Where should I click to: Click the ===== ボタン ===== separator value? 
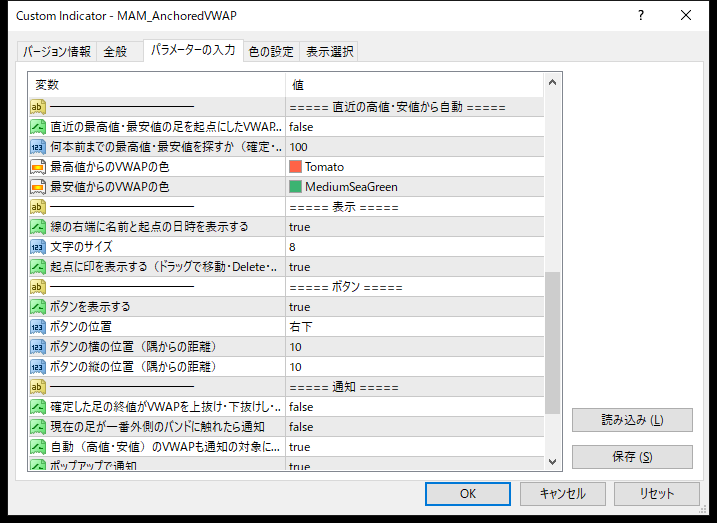point(346,287)
